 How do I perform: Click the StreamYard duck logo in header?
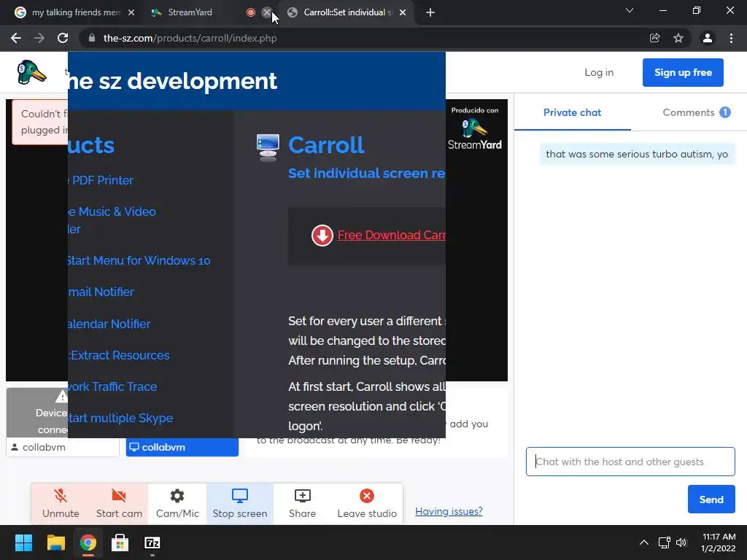[31, 72]
